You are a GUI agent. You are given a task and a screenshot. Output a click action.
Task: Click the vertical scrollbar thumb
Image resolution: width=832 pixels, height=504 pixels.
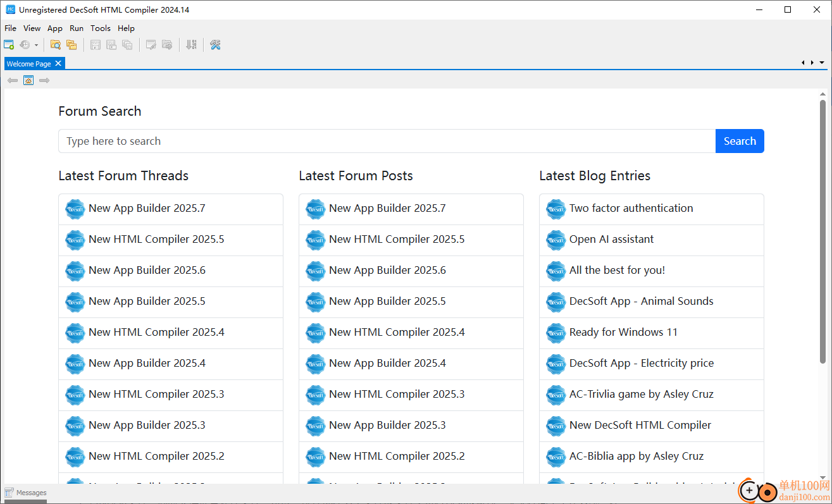(823, 231)
